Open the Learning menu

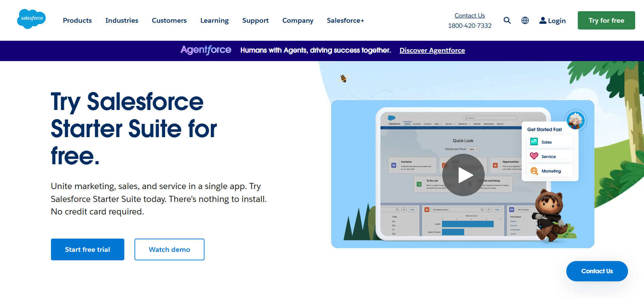pyautogui.click(x=214, y=20)
